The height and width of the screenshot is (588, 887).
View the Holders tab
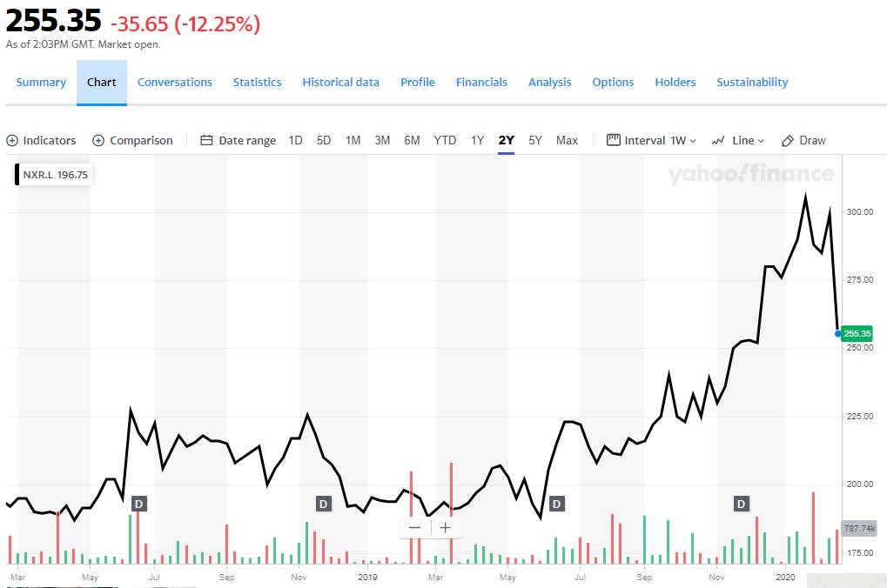[x=675, y=82]
